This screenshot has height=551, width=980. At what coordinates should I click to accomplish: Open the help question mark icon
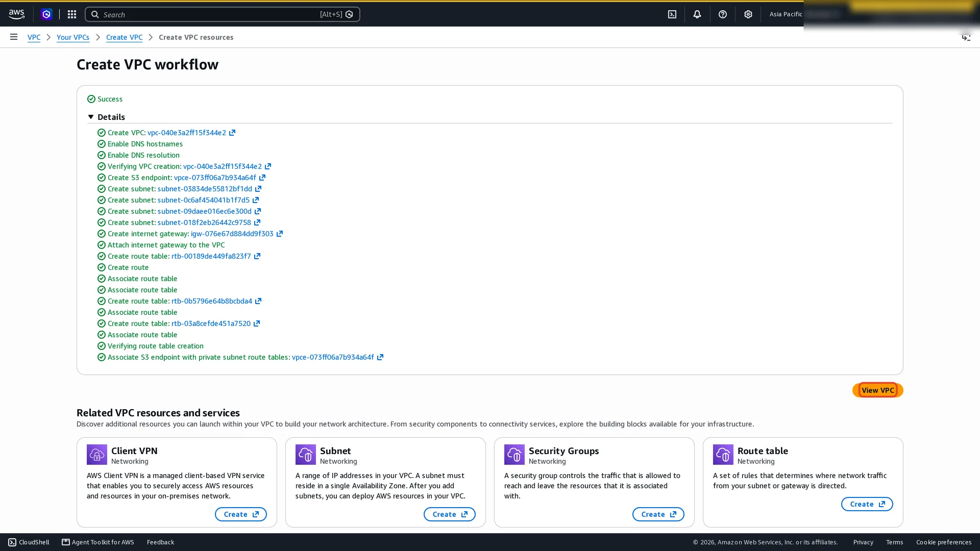723,14
